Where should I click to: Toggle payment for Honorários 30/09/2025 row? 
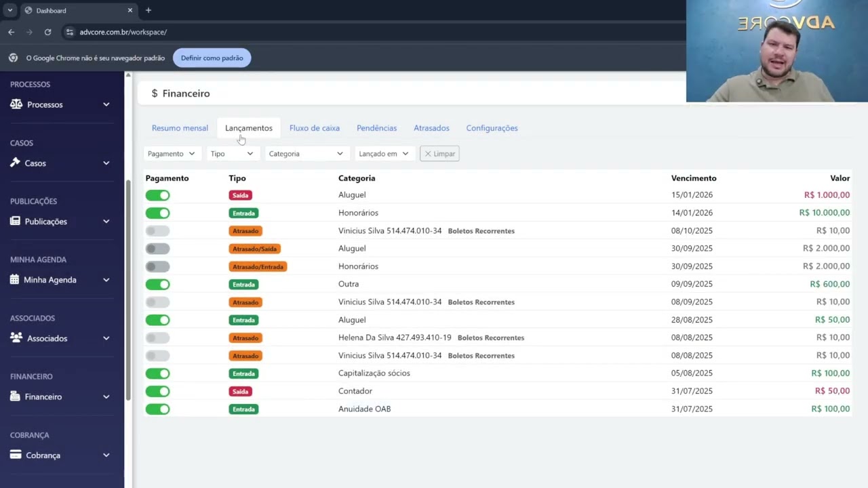(157, 266)
